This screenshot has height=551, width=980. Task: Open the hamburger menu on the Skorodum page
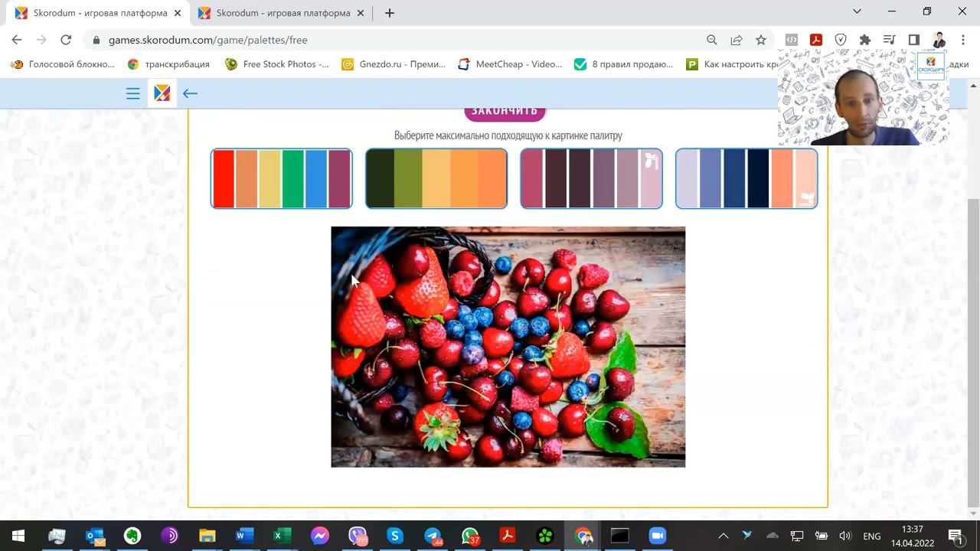(x=133, y=93)
